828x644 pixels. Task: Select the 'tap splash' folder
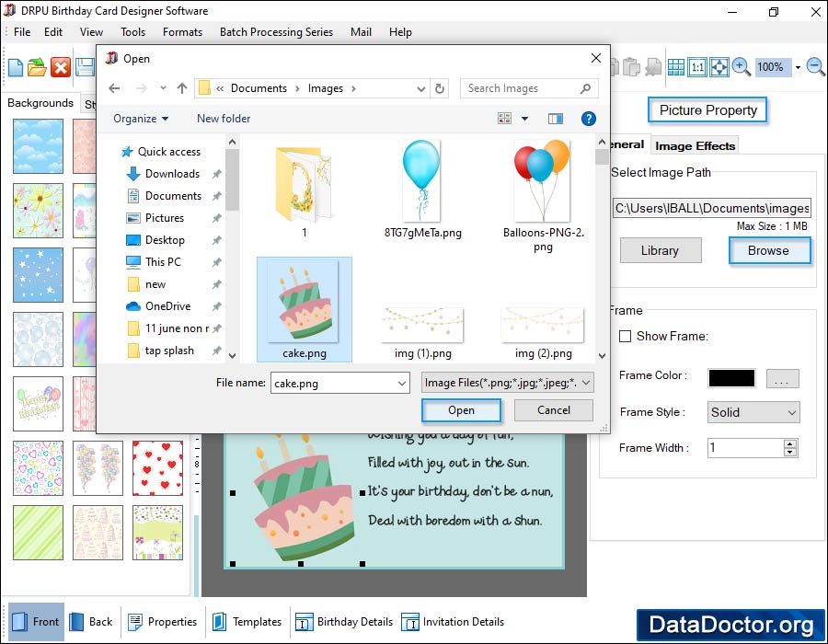(x=169, y=351)
